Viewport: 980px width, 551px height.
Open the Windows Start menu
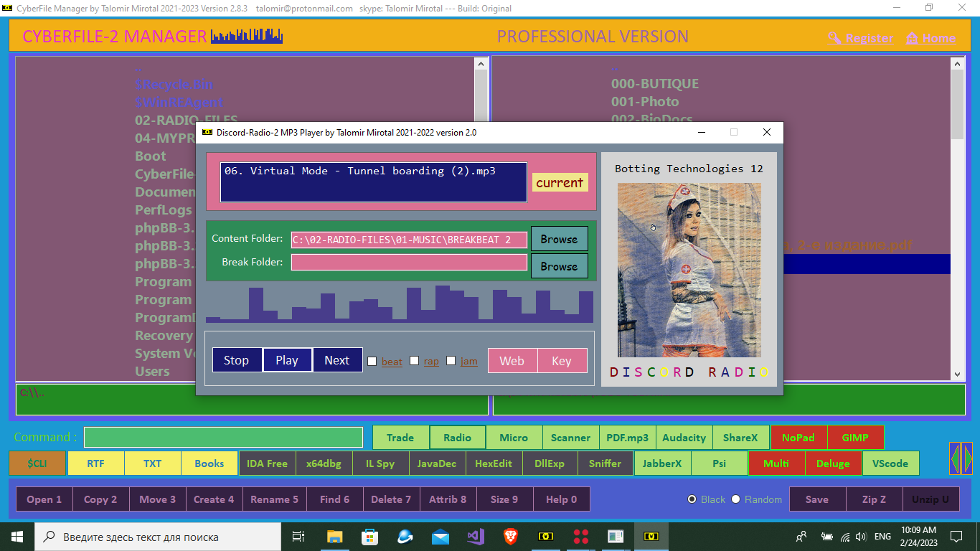click(17, 536)
